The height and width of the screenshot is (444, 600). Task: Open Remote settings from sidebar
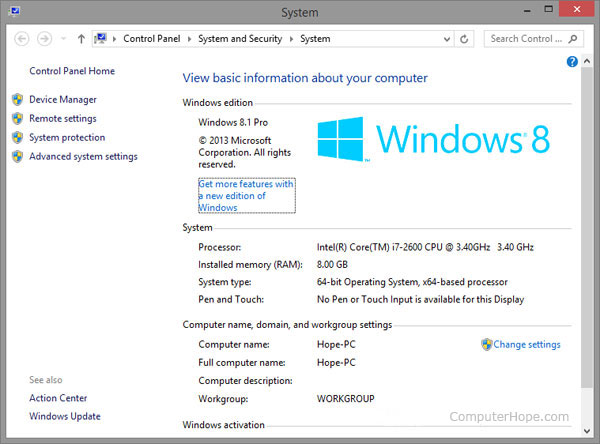click(62, 118)
